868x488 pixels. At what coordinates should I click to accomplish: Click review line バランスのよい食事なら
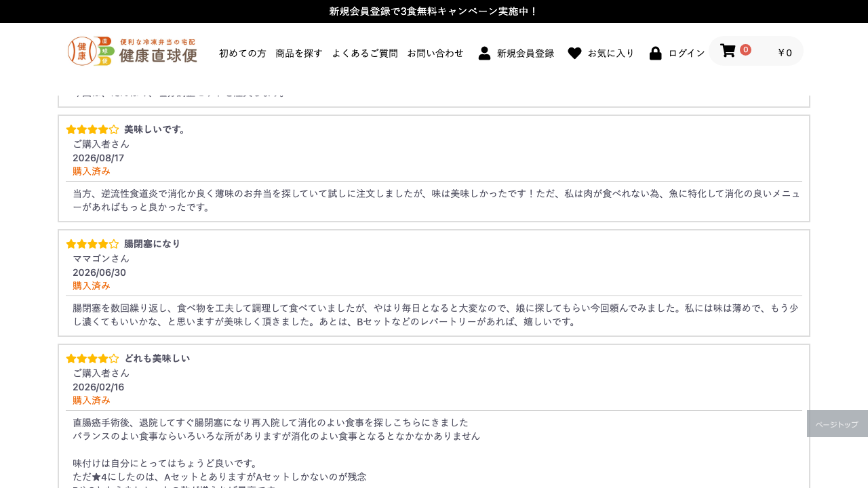point(276,436)
